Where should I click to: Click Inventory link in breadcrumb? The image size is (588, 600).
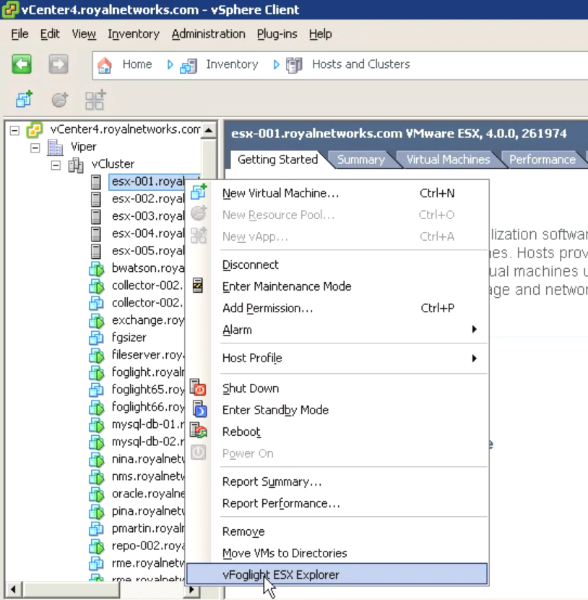(232, 64)
